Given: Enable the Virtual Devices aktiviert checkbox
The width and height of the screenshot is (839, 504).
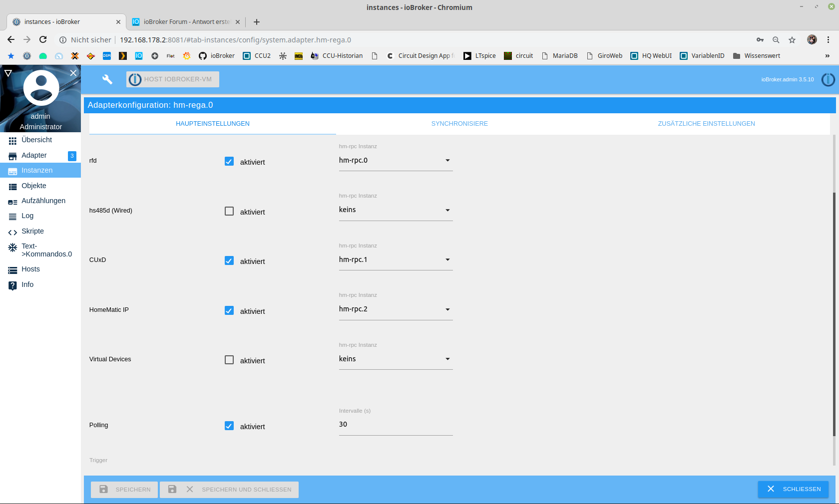Looking at the screenshot, I should pyautogui.click(x=229, y=360).
